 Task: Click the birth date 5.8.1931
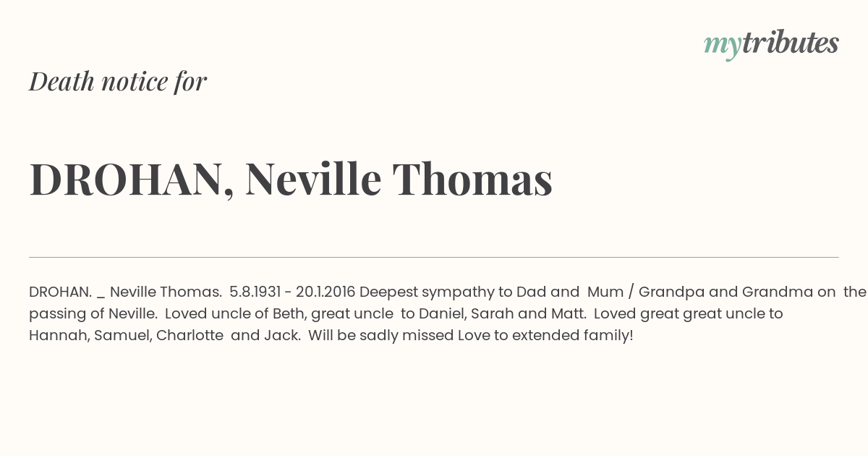click(x=255, y=292)
